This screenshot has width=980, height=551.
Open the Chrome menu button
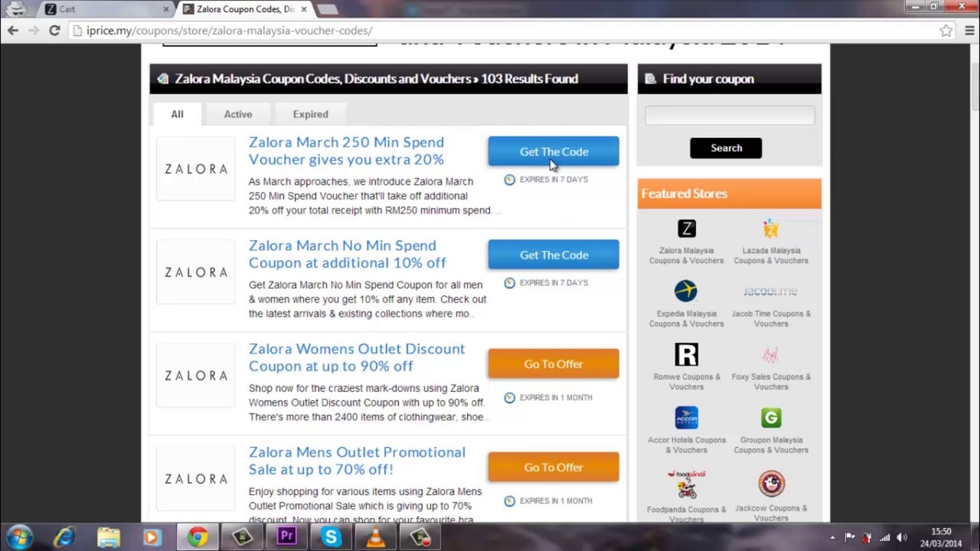pos(969,31)
